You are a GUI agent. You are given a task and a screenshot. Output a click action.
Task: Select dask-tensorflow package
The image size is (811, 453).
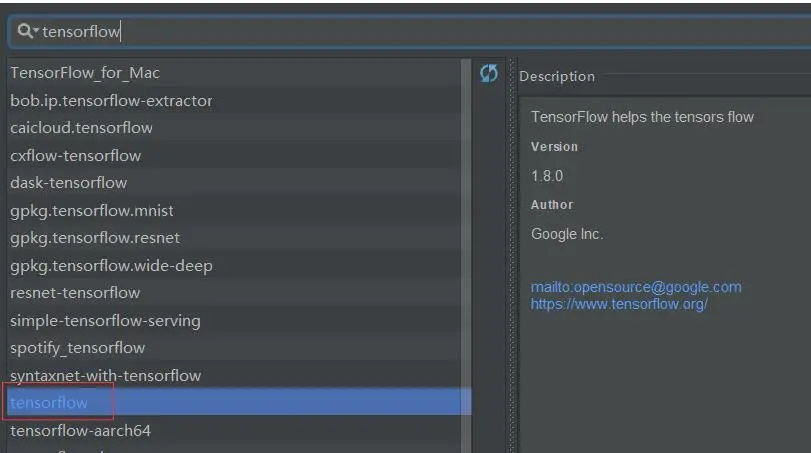point(234,183)
